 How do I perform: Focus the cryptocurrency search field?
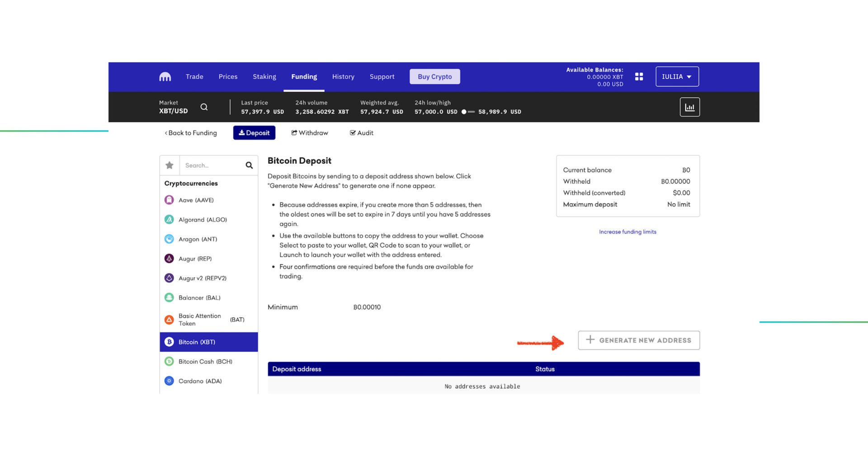coord(212,166)
